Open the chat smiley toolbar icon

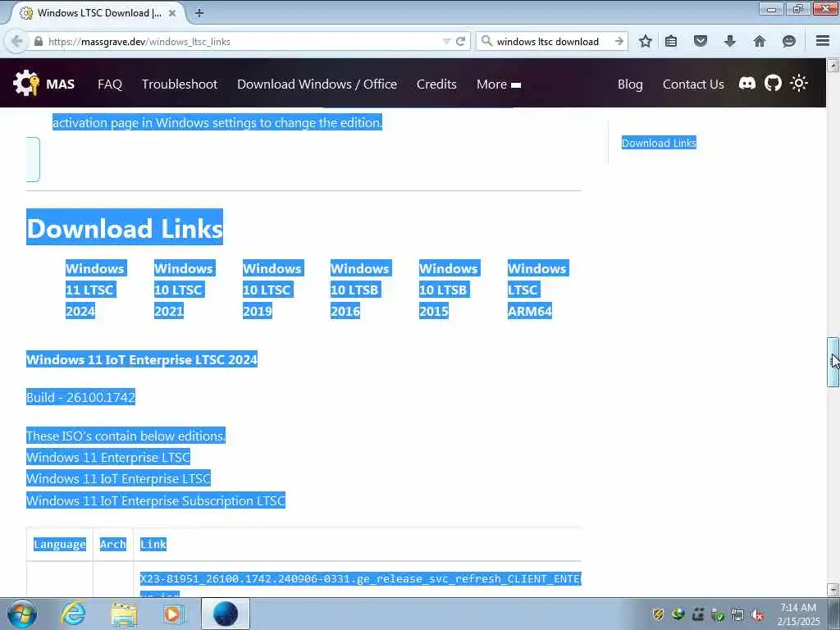[788, 41]
